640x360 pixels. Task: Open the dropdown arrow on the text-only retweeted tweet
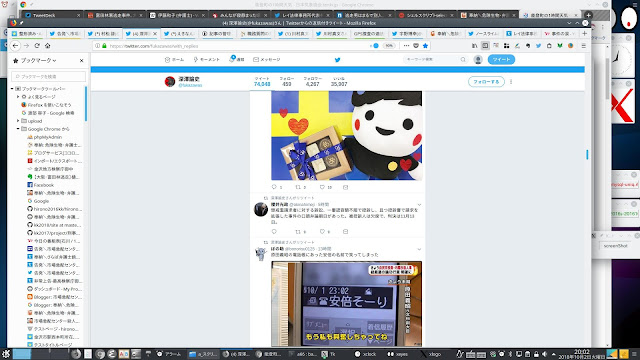coord(419,205)
